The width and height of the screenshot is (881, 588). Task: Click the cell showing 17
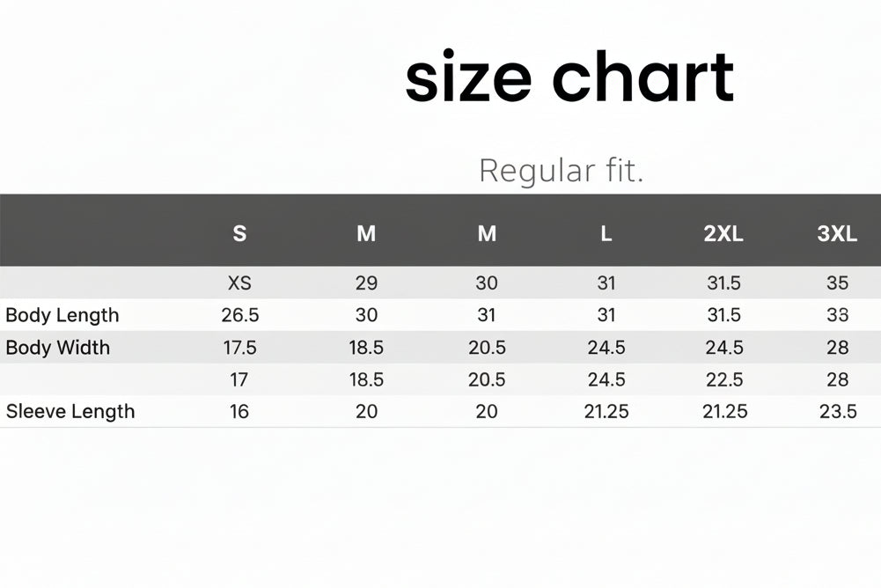point(239,379)
